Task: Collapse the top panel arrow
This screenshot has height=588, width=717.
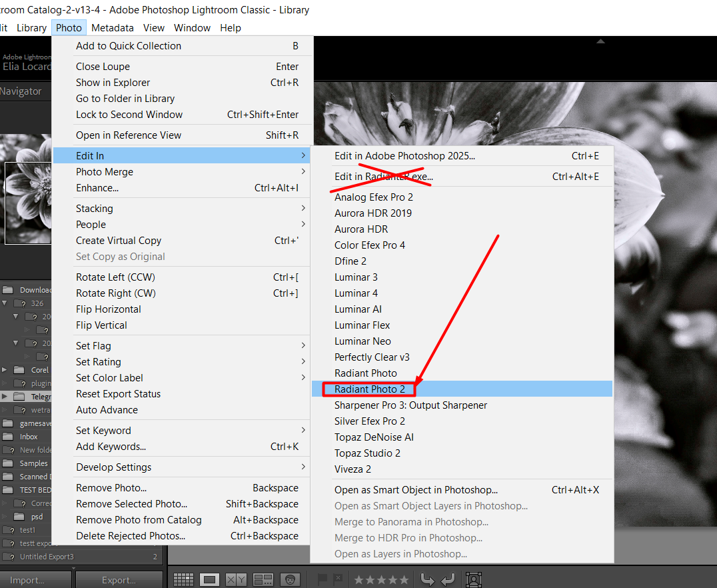Action: coord(600,41)
